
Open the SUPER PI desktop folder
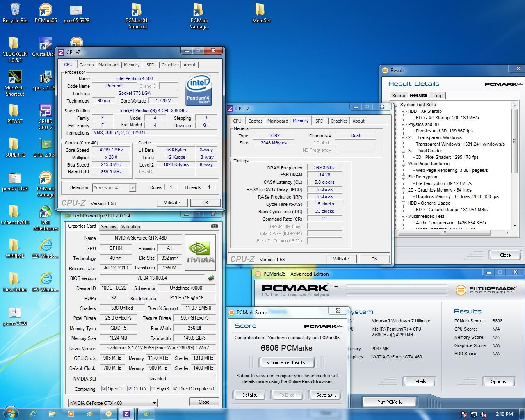tap(15, 147)
